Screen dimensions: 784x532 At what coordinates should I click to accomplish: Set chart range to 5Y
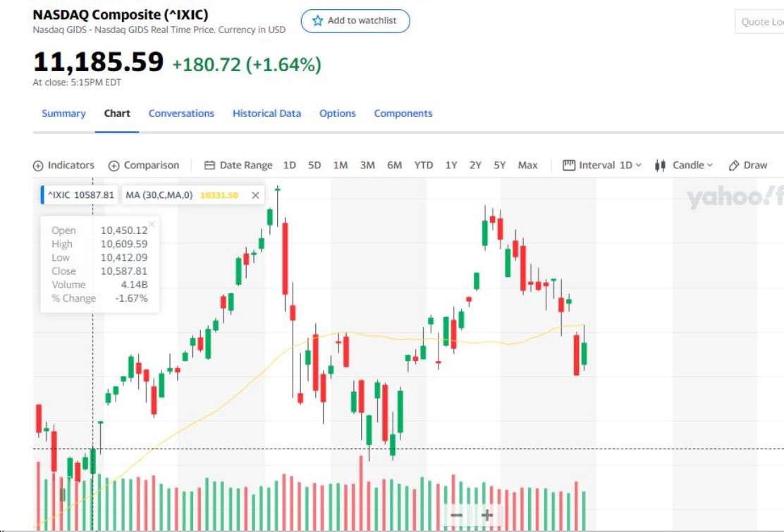pyautogui.click(x=499, y=166)
